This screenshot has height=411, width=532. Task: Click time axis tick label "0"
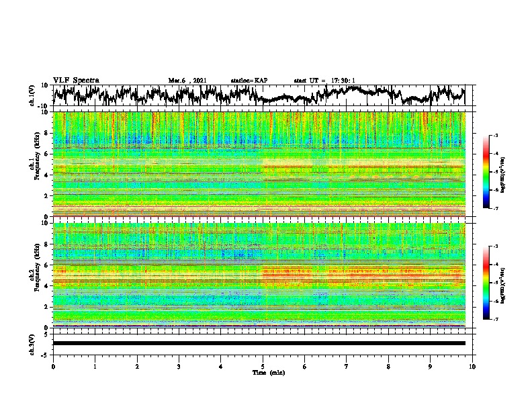click(x=53, y=367)
